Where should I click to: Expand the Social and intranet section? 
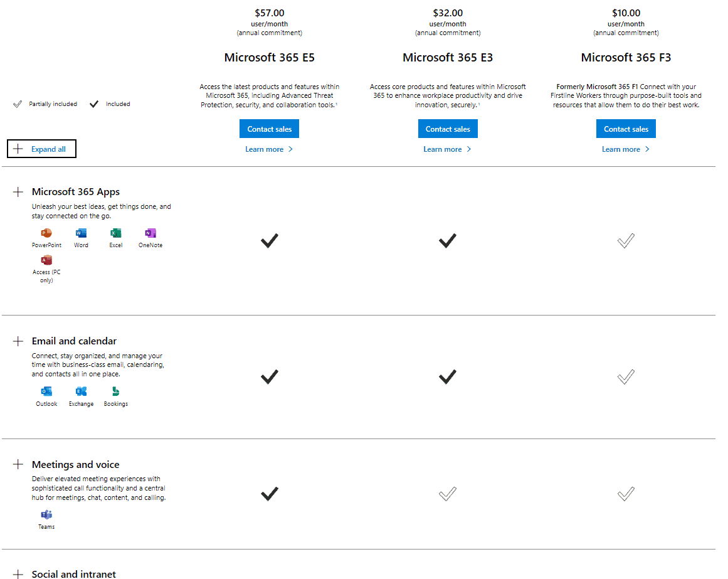(x=18, y=573)
